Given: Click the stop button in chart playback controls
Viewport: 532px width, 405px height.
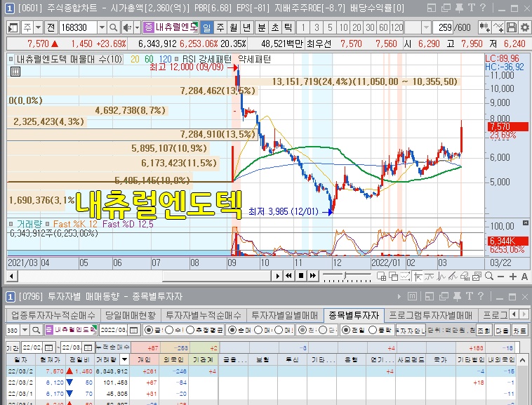Looking at the screenshot, I should tap(301, 276).
